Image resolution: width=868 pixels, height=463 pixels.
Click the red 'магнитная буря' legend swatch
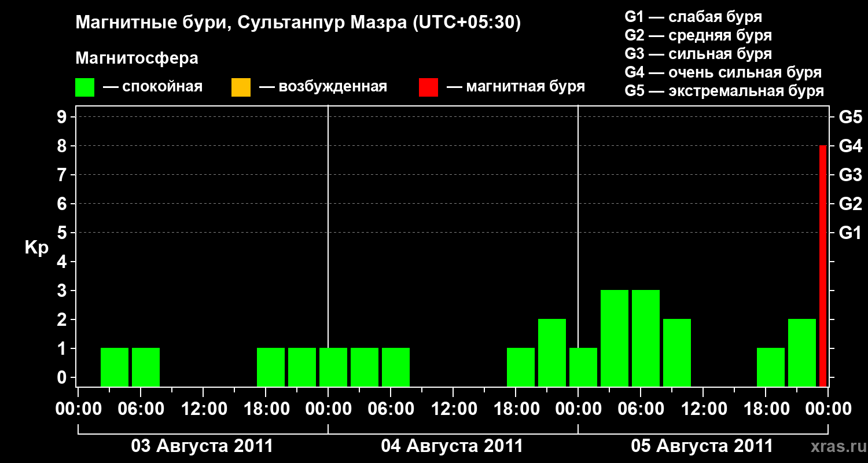(428, 87)
